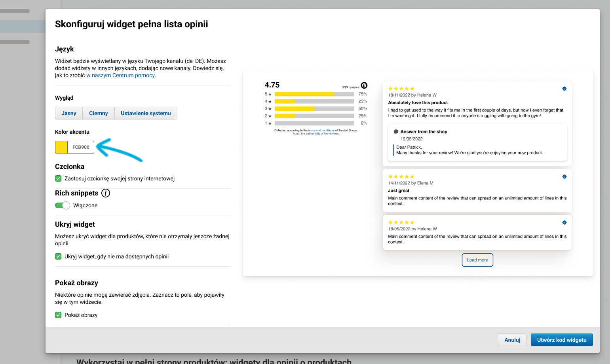610x364 pixels.
Task: Click the FCB900 hex color input field
Action: (81, 147)
